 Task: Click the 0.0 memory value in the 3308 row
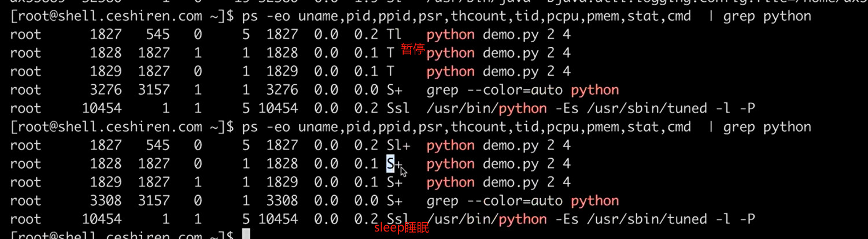coord(366,201)
